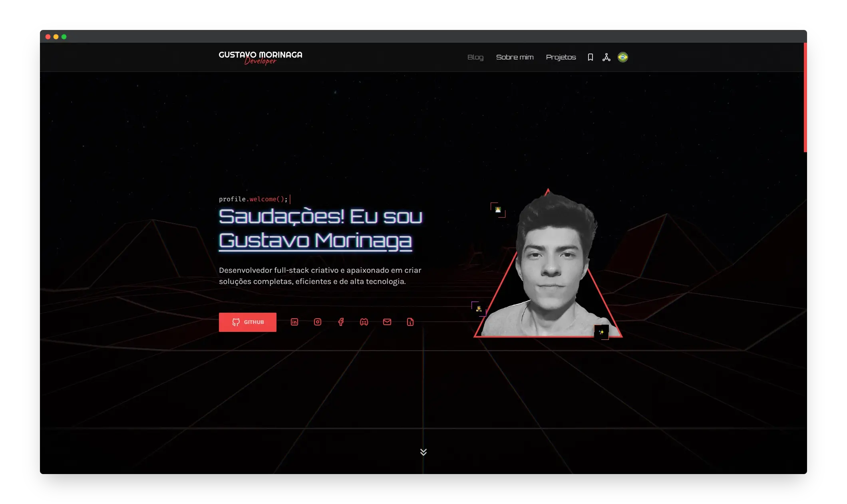The width and height of the screenshot is (847, 504).
Task: Toggle language via Brazil flag icon
Action: tap(623, 57)
